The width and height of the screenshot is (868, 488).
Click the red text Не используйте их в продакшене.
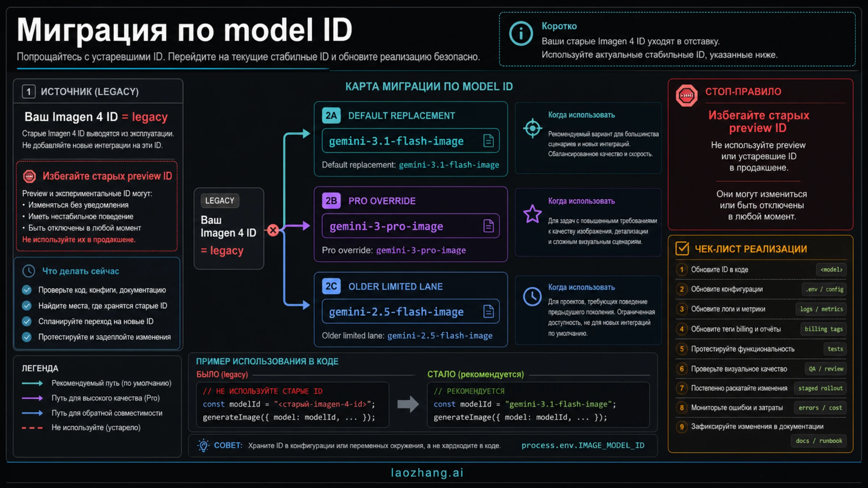(x=79, y=240)
